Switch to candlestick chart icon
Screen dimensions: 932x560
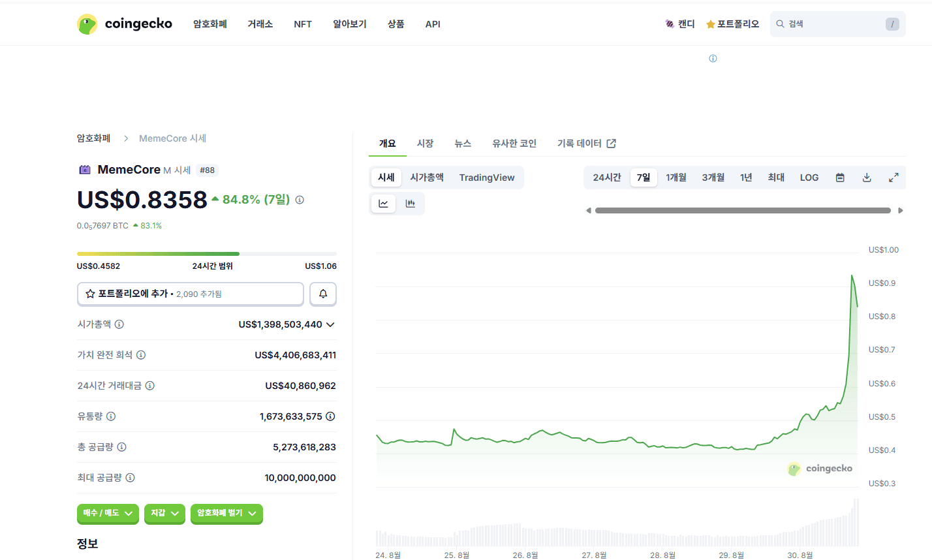click(x=410, y=204)
